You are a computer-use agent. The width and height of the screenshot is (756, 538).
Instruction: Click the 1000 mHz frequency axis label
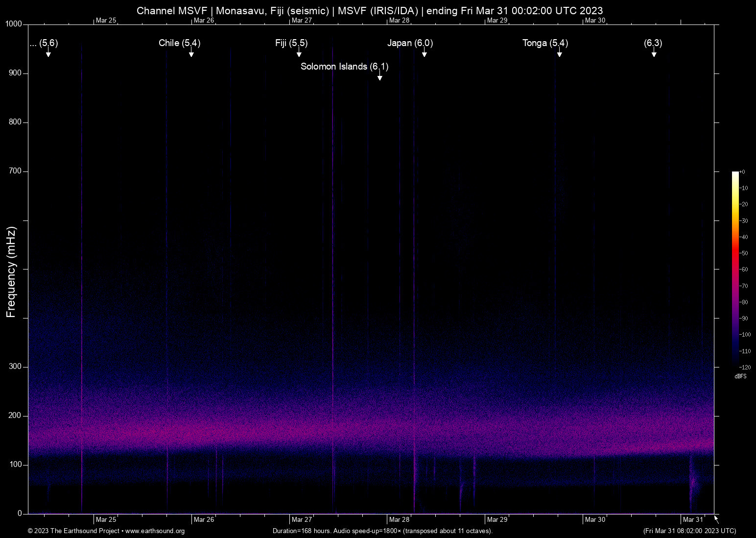[14, 24]
